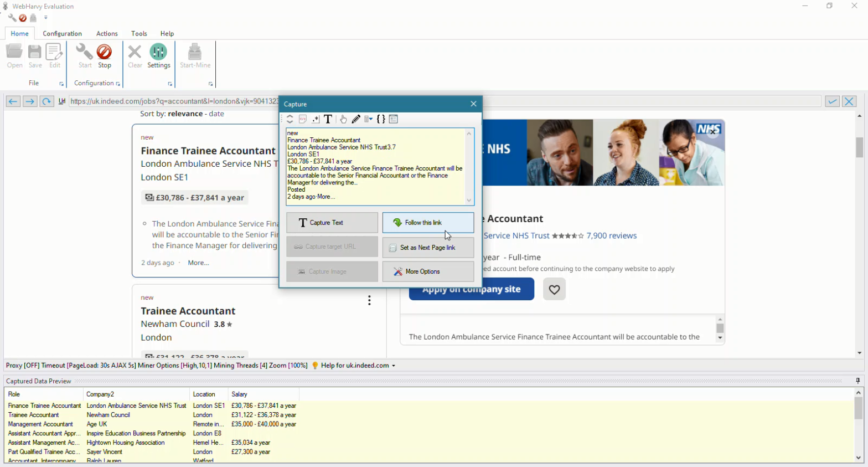Expand the File group dialog launcher

[x=61, y=84]
